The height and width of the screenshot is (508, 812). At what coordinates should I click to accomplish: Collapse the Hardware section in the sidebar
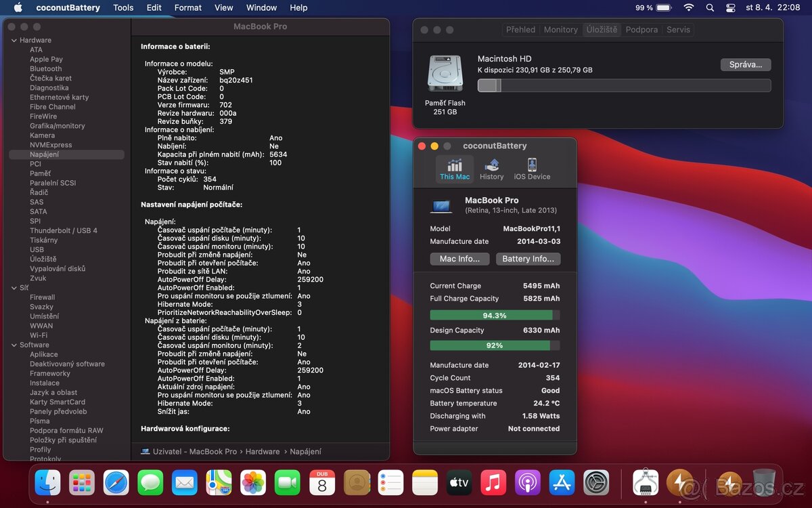[x=14, y=40]
